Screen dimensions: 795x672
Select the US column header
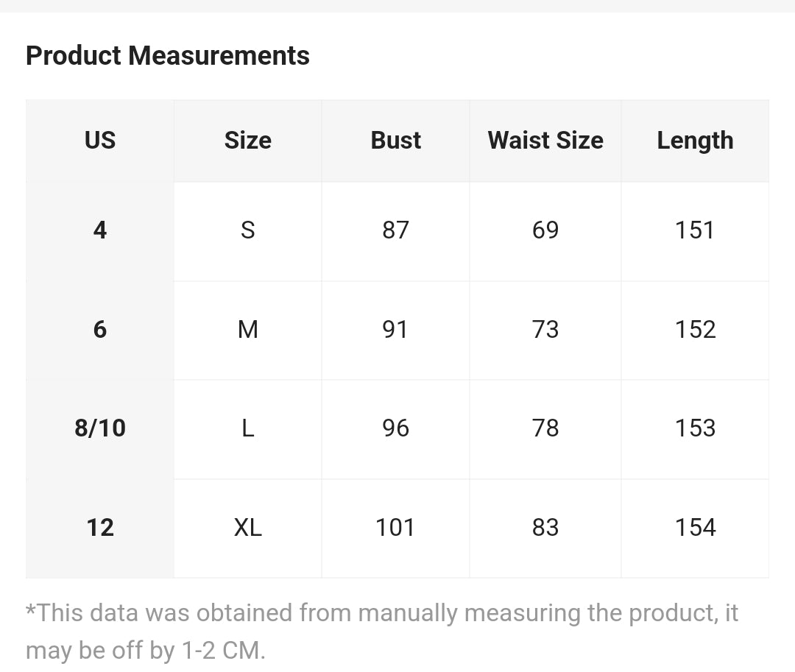(100, 141)
